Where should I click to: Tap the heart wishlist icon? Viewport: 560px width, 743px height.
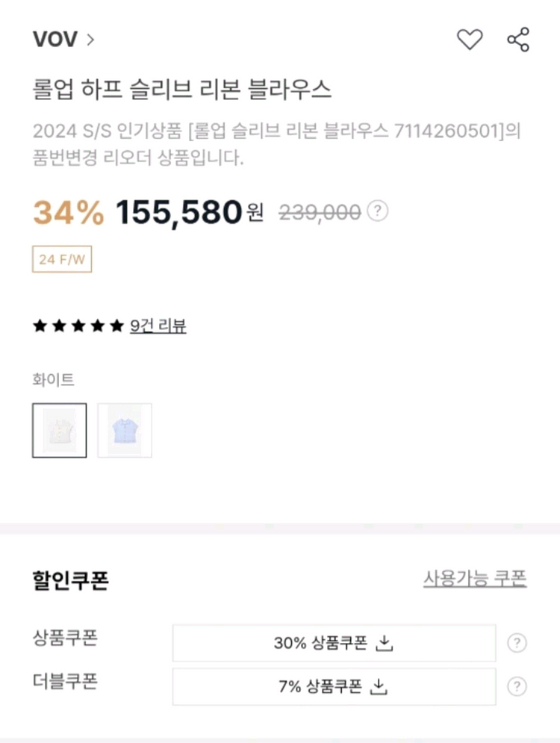click(470, 40)
